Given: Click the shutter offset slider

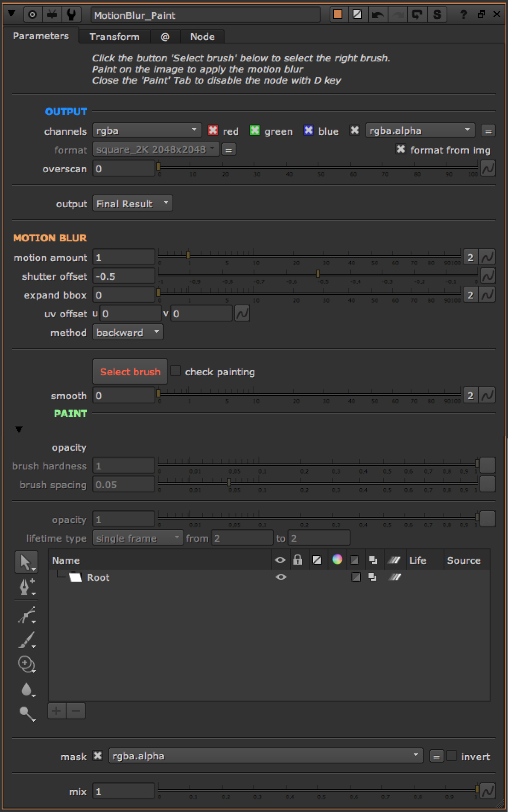Looking at the screenshot, I should coord(318,274).
